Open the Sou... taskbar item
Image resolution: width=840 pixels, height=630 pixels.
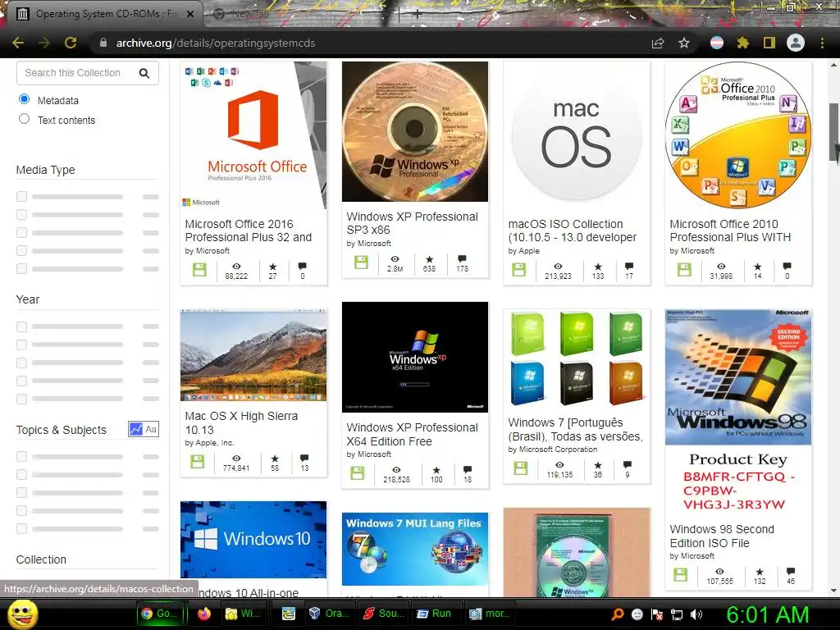[384, 614]
